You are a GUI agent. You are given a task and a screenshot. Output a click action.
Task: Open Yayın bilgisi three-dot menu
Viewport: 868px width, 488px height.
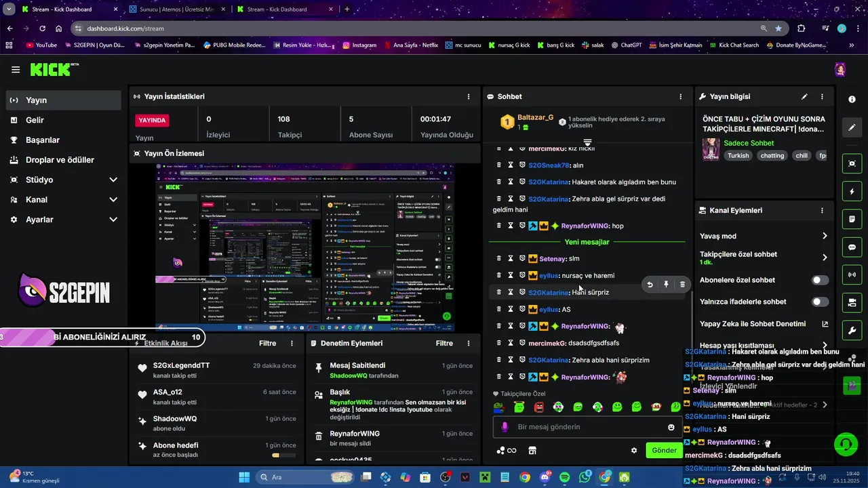[822, 97]
